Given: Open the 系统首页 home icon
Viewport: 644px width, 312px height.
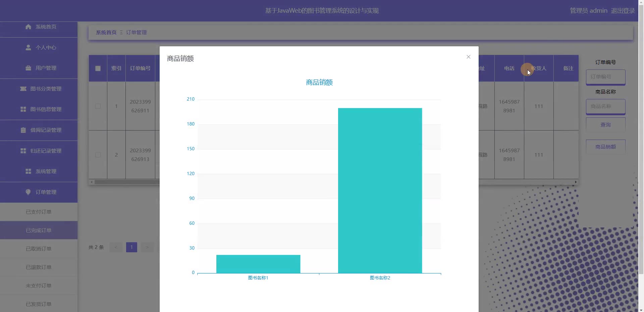Looking at the screenshot, I should [x=28, y=27].
